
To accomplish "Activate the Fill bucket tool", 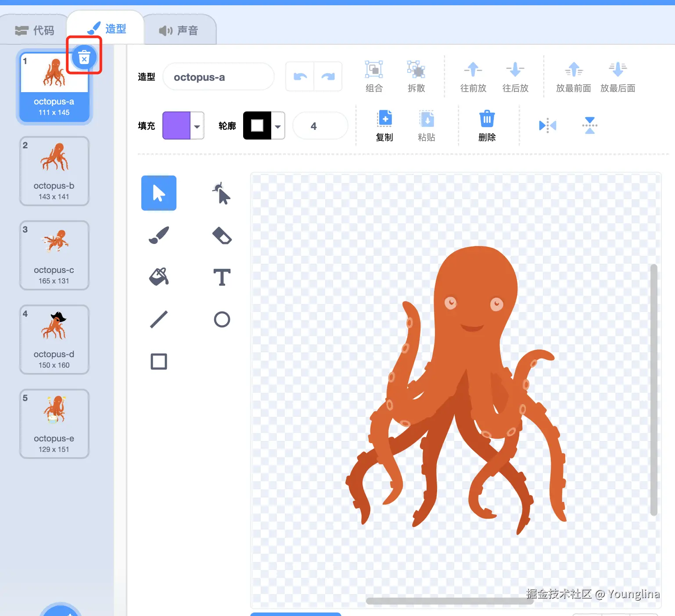I will coord(159,277).
